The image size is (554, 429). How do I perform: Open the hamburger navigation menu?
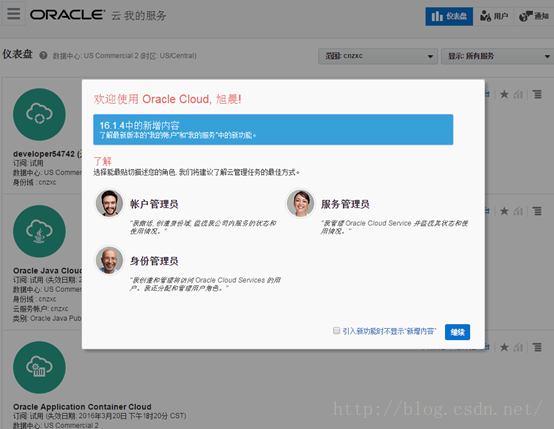pos(13,14)
